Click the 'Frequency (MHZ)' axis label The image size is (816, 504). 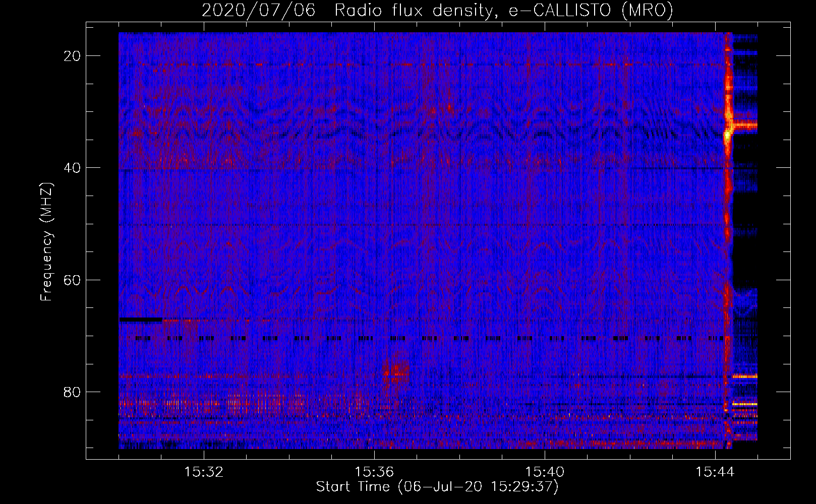point(46,242)
